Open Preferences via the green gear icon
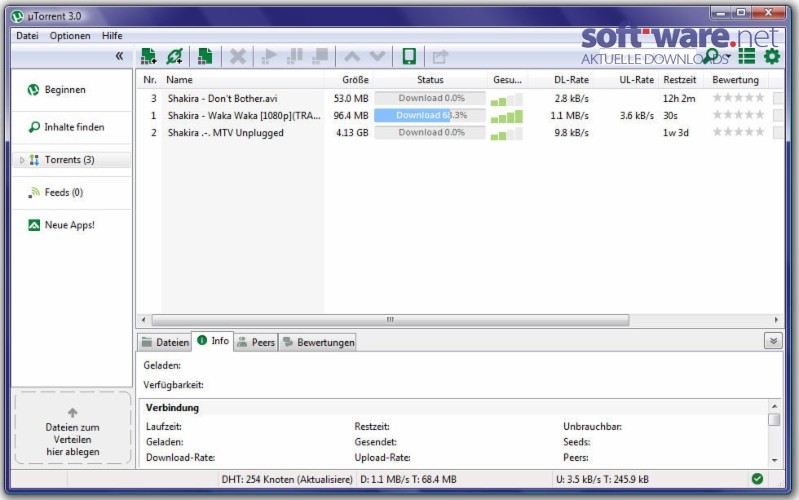This screenshot has width=799, height=500. (772, 56)
